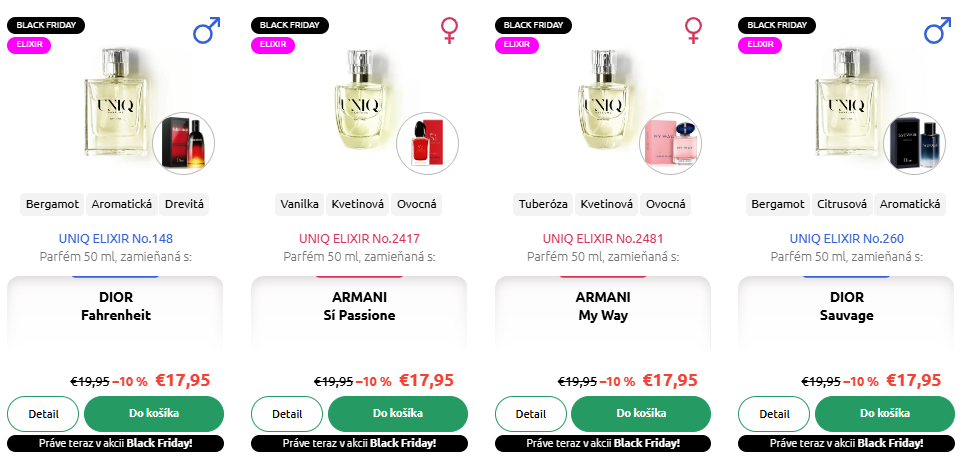
Task: Add Armani Sí Passione to cart
Action: (398, 414)
